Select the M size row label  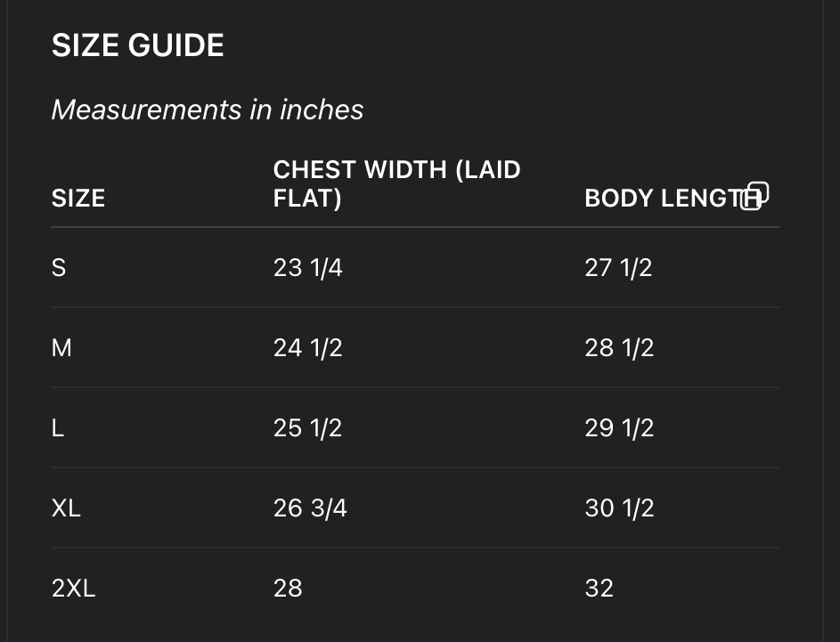[x=61, y=347]
